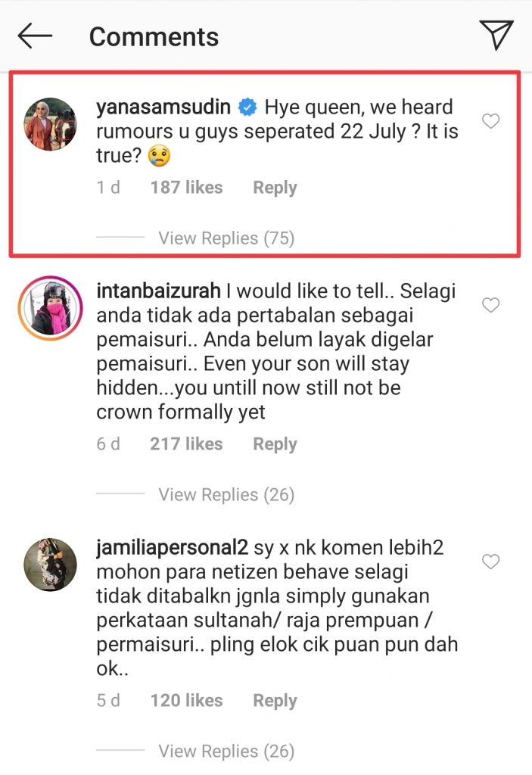Viewport: 532px width, 775px height.
Task: Open intanbaizurah username link
Action: (x=158, y=291)
